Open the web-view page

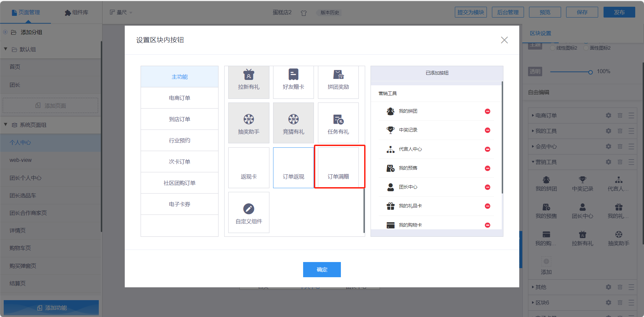(x=51, y=160)
